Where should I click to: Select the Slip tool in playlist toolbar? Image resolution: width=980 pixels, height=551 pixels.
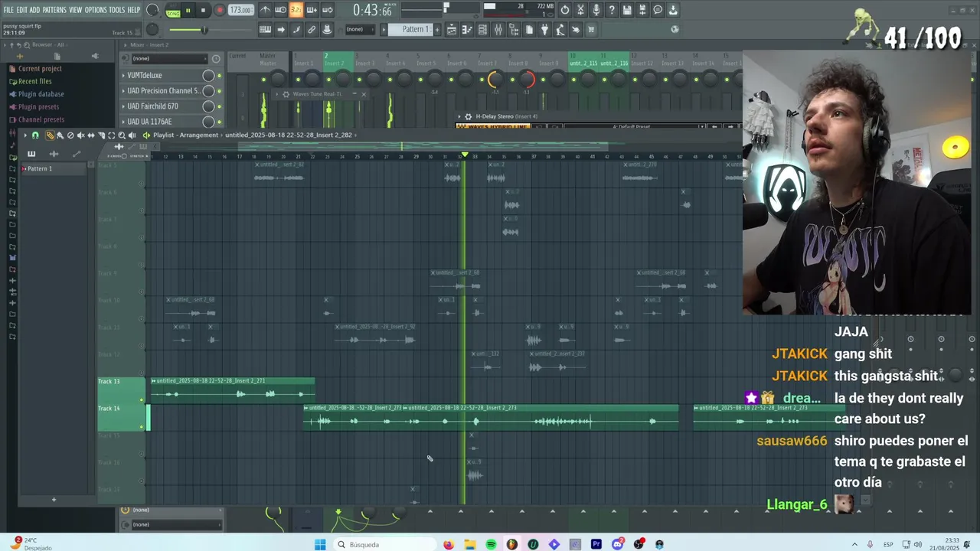click(x=91, y=135)
